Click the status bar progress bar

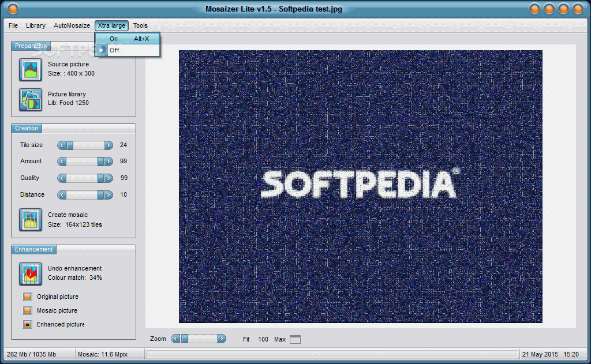tap(332, 354)
